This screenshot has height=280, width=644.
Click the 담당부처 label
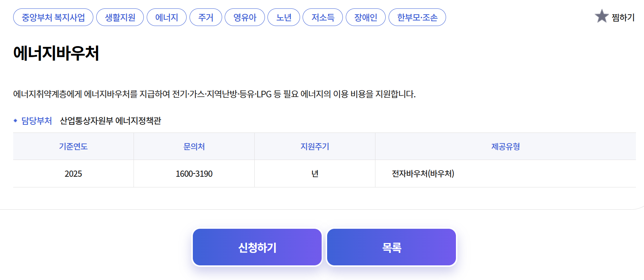(37, 121)
